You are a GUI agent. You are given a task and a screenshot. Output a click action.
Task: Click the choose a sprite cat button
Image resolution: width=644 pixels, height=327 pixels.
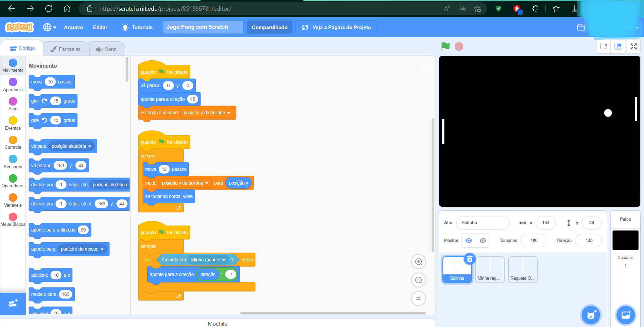[591, 315]
